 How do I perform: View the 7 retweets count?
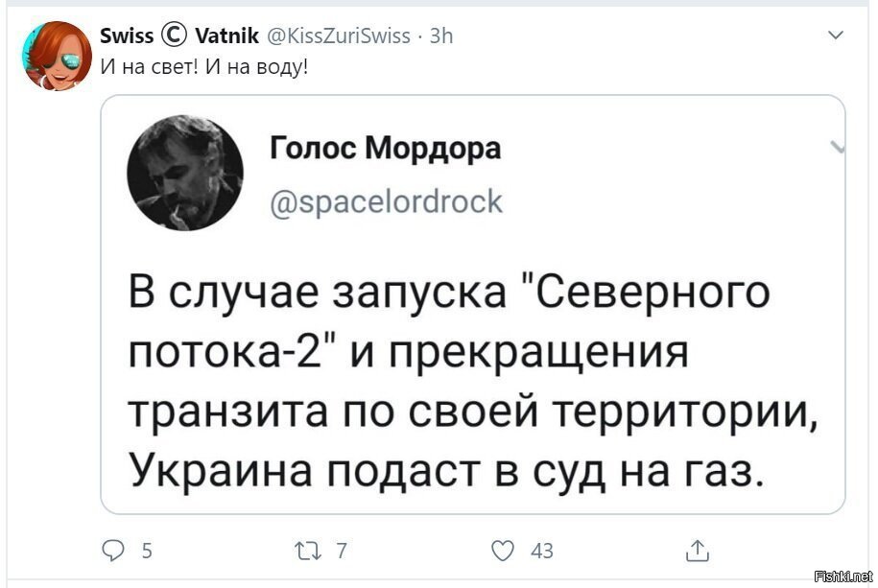(x=342, y=551)
